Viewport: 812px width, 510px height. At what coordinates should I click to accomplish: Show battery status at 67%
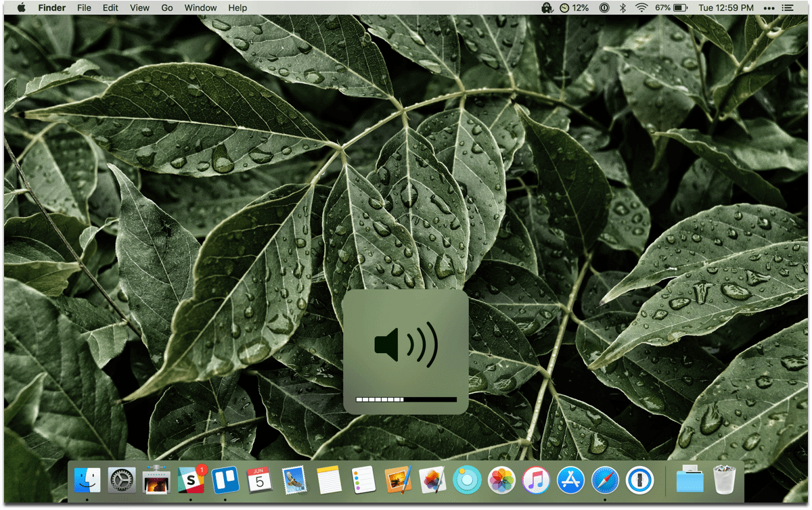point(671,8)
